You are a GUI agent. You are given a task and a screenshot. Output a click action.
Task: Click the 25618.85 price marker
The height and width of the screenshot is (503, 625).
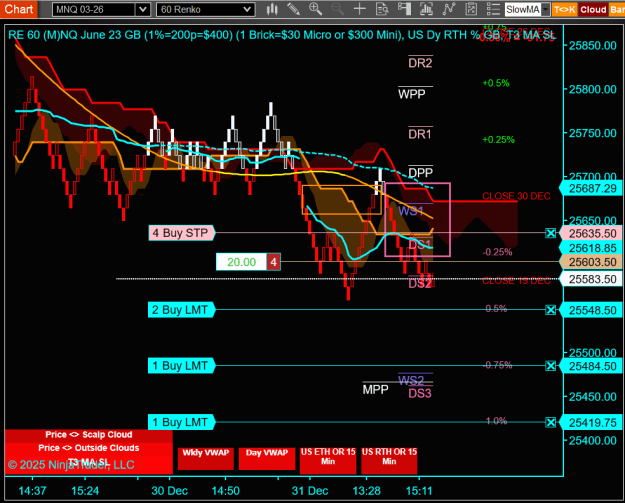click(x=591, y=248)
